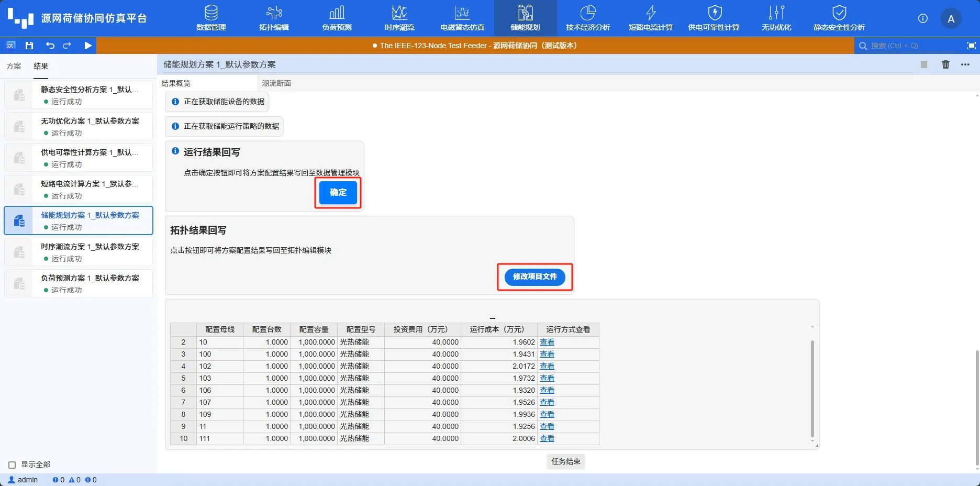Click 查看 link for bus 109
980x486 pixels.
[x=547, y=414]
